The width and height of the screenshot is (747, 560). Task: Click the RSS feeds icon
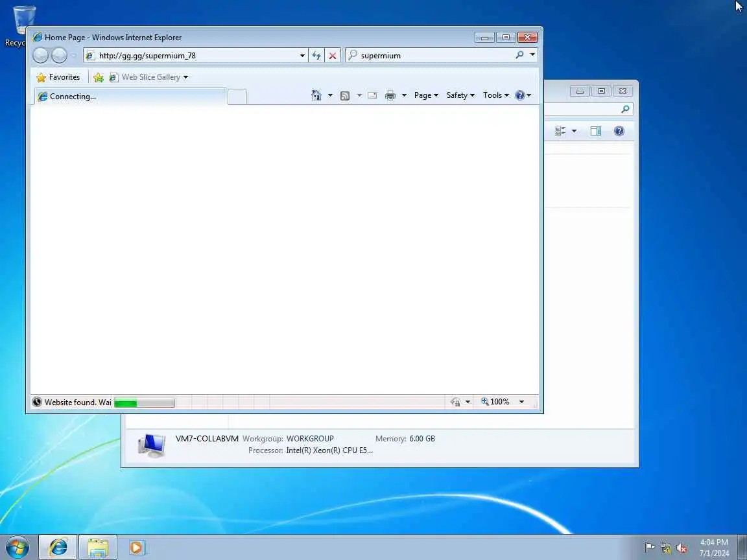coord(345,96)
